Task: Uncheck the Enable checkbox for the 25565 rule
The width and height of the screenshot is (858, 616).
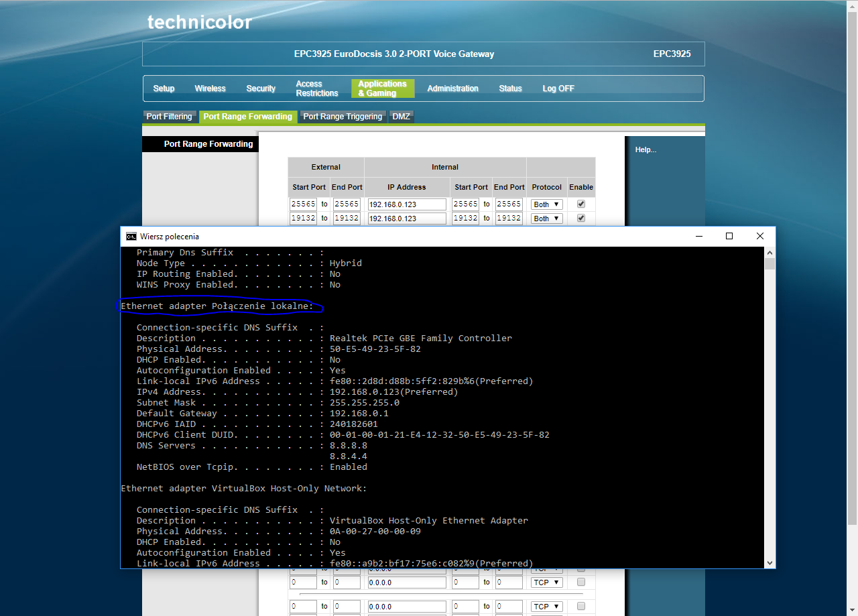Action: [x=581, y=204]
